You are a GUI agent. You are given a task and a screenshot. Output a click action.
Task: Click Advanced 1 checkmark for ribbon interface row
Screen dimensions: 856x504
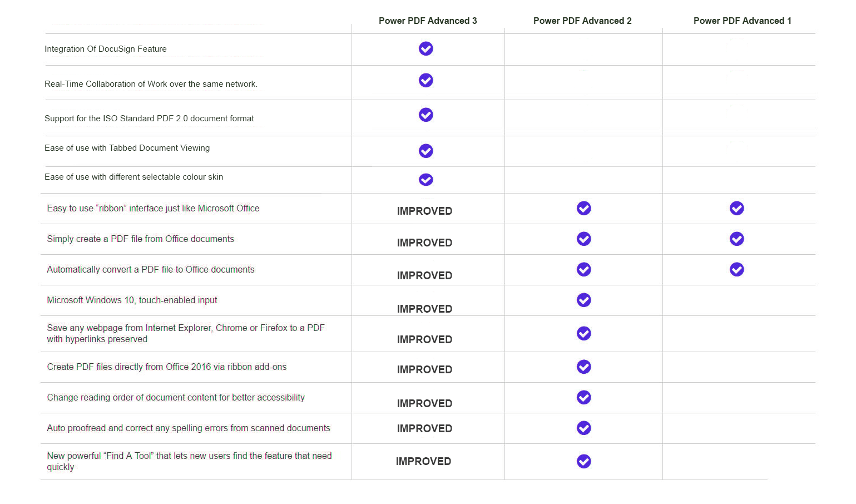[737, 208]
